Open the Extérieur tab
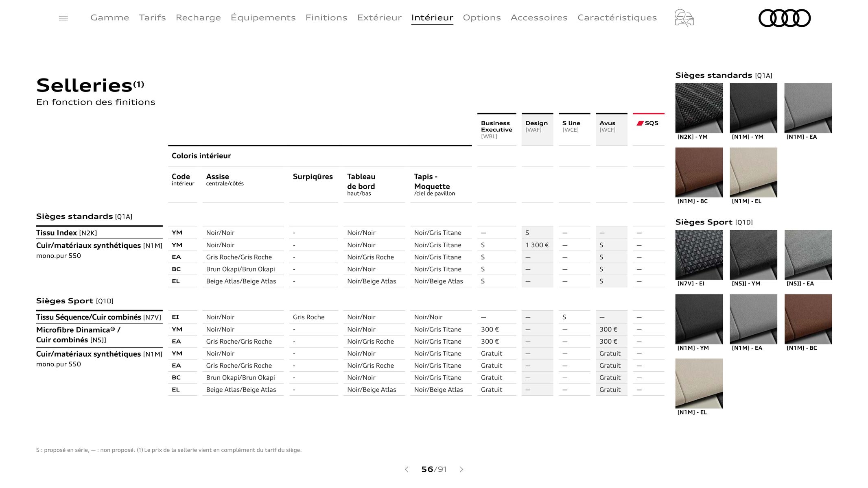868x488 pixels. pyautogui.click(x=379, y=17)
